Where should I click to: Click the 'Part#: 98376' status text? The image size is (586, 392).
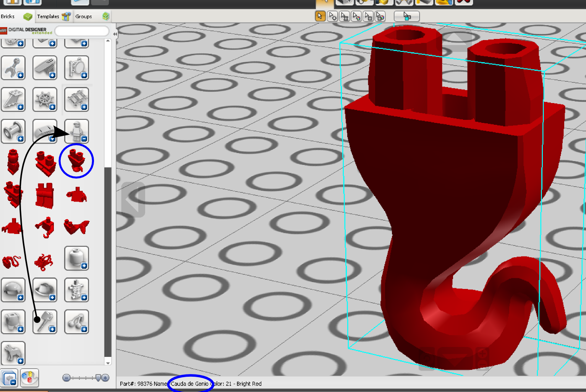(136, 384)
